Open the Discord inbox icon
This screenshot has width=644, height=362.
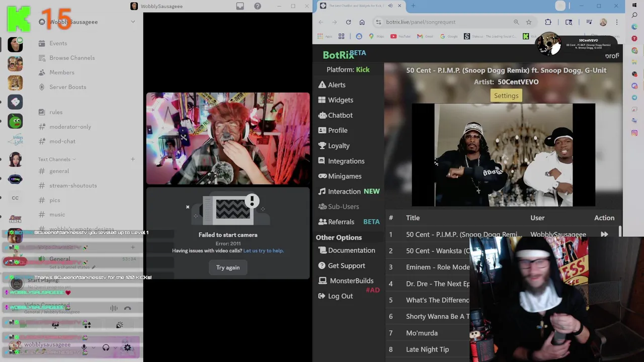240,6
